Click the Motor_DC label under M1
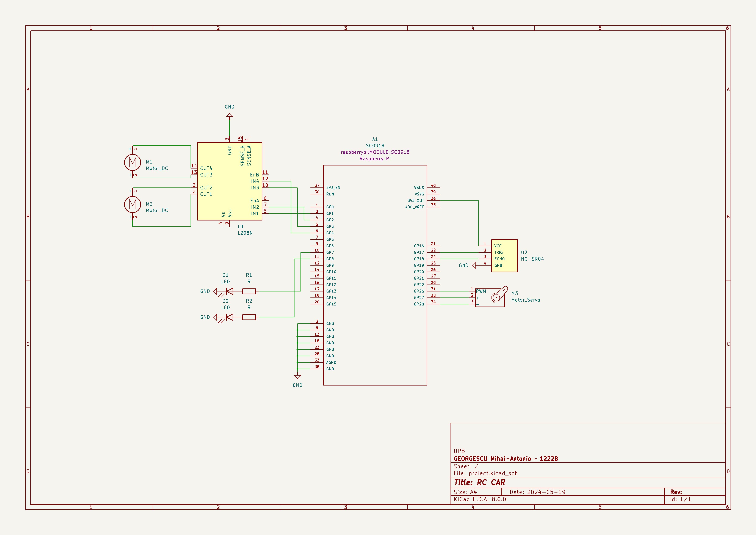This screenshot has width=756, height=535. [x=157, y=168]
